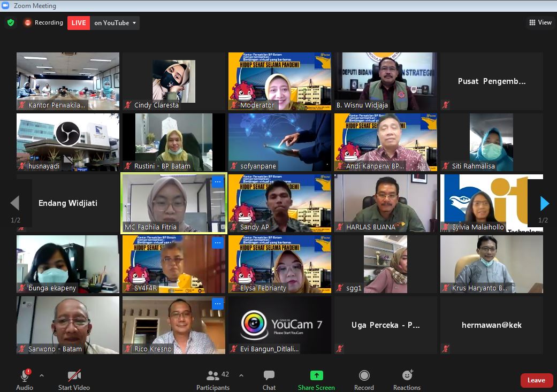Image resolution: width=557 pixels, height=392 pixels.
Task: Click the LIVE stream button
Action: click(x=78, y=22)
